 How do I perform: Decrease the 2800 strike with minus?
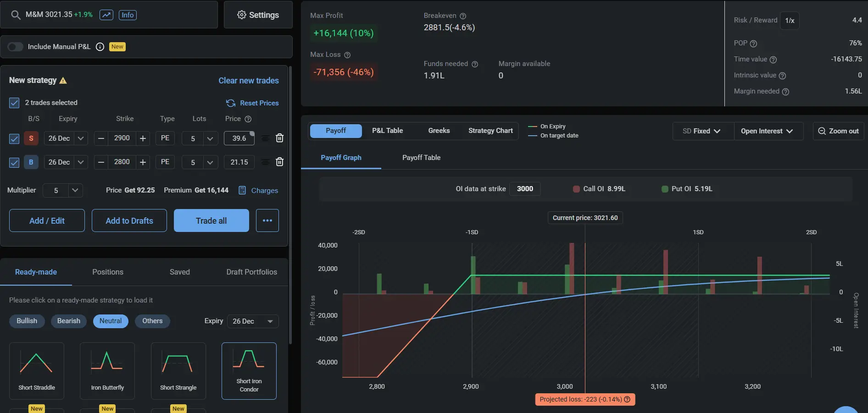pyautogui.click(x=101, y=162)
